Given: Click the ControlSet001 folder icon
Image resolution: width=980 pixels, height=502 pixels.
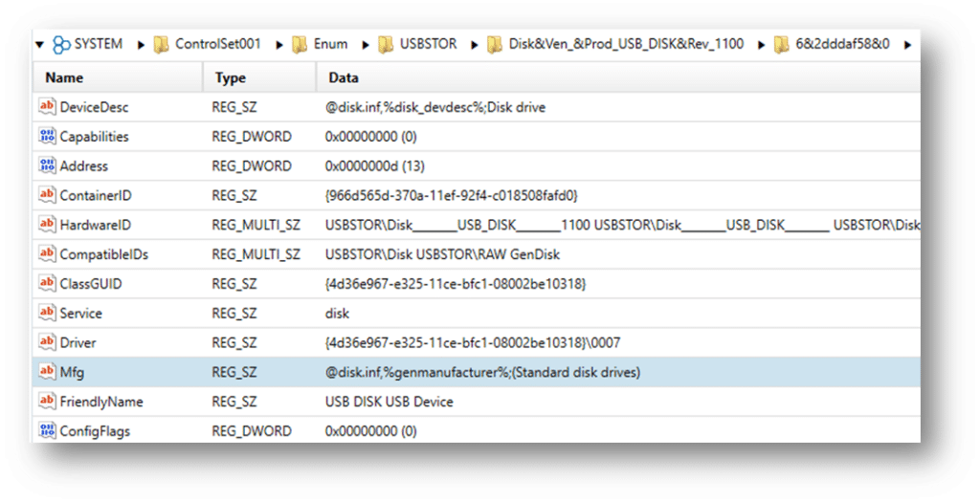Looking at the screenshot, I should pyautogui.click(x=161, y=44).
